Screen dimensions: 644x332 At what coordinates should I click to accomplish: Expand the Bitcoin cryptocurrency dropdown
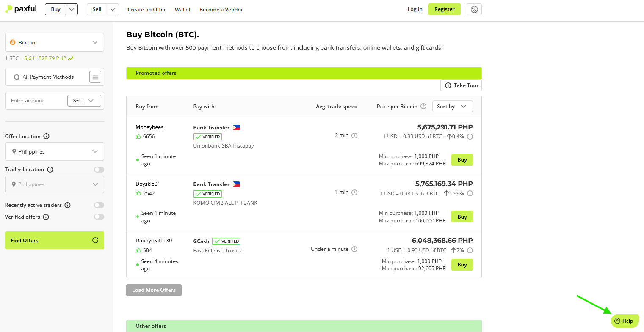click(55, 42)
